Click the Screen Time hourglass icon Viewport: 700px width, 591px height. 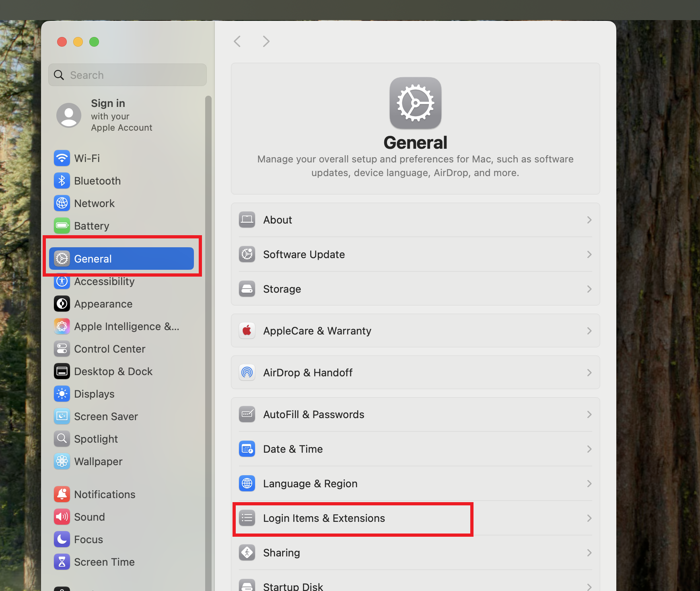click(62, 562)
